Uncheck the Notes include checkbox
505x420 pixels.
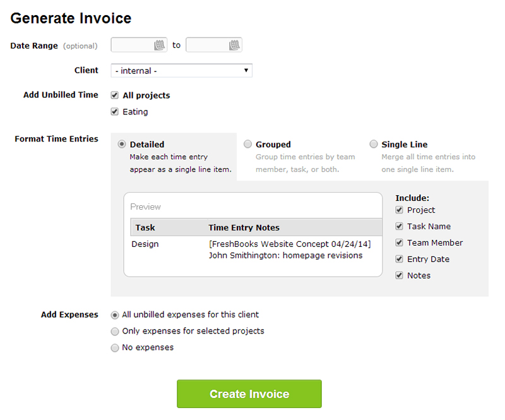[399, 275]
